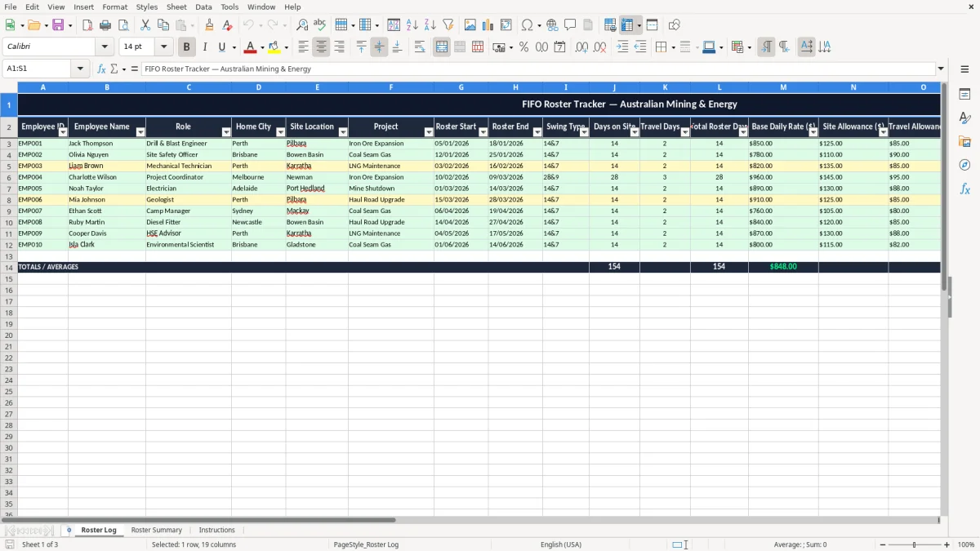
Task: Click the Save document icon
Action: 58,25
